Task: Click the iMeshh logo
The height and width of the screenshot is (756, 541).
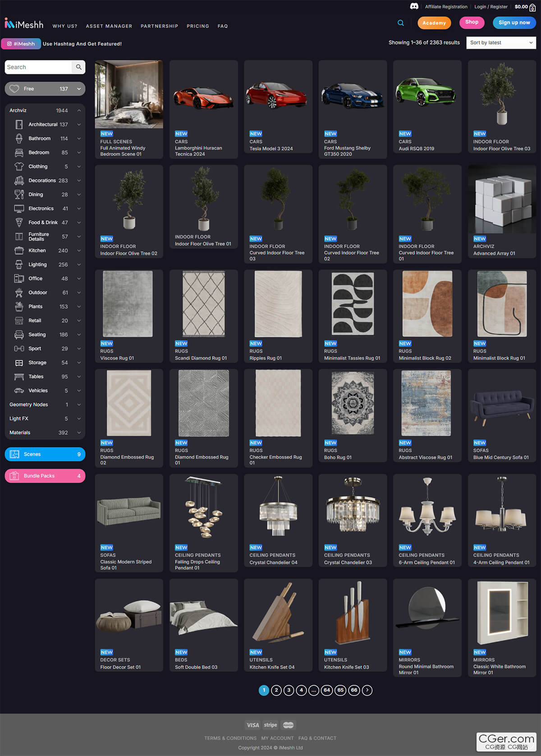Action: pos(24,24)
